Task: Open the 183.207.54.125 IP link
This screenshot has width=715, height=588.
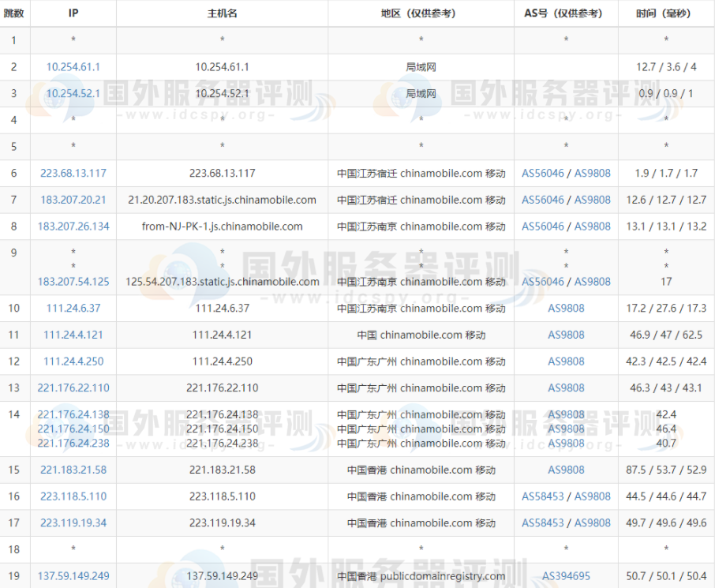Action: click(73, 282)
